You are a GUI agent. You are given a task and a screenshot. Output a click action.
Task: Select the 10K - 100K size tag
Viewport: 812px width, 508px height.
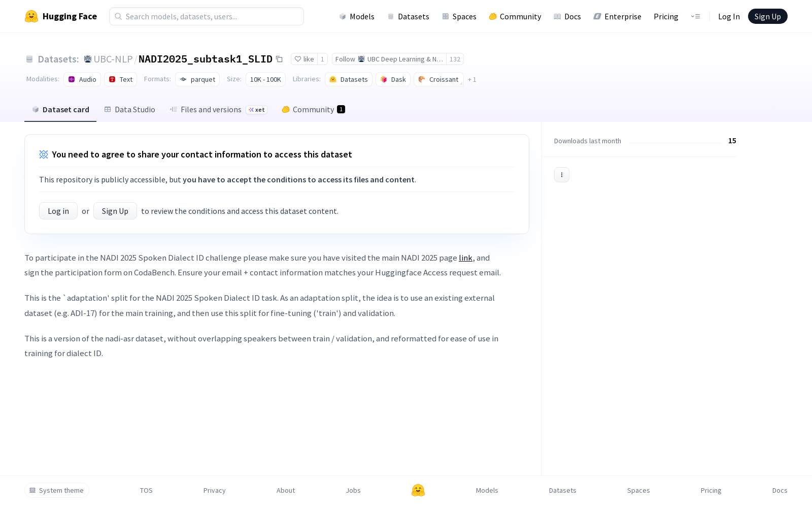265,79
